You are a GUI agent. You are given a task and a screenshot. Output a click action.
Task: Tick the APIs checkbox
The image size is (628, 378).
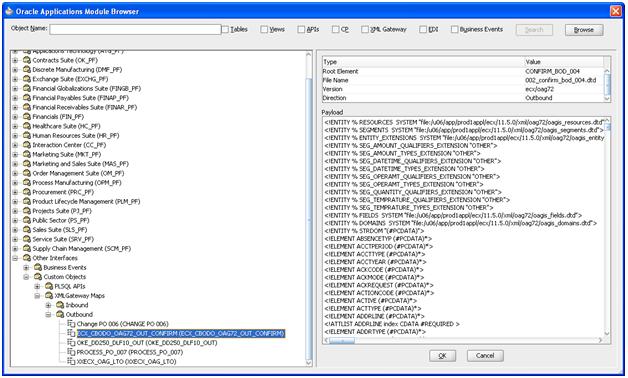(x=301, y=29)
